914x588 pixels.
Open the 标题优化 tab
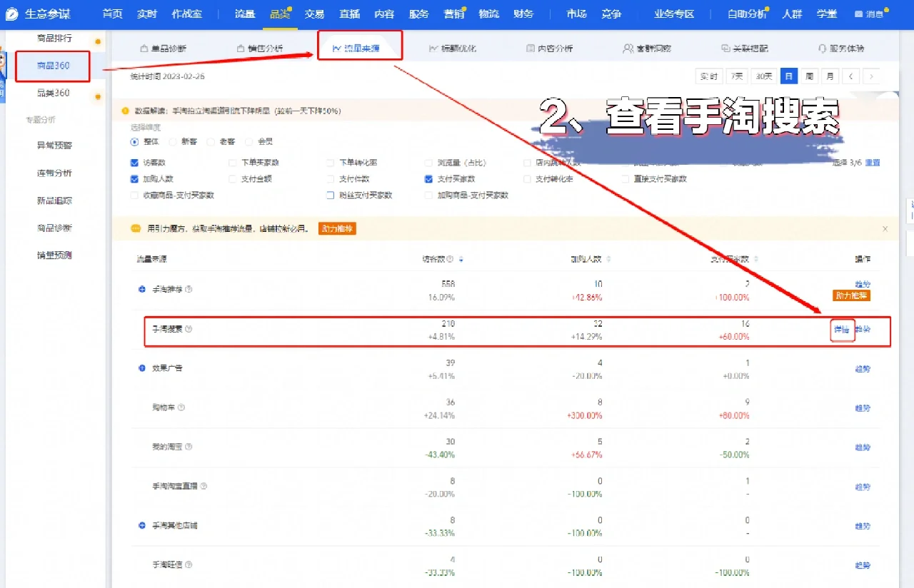pos(453,49)
